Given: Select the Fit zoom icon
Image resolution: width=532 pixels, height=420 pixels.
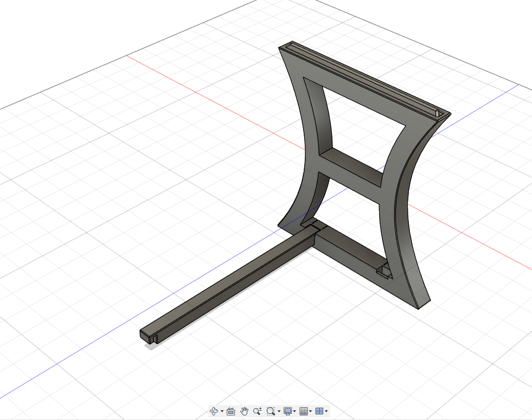Looking at the screenshot, I should [271, 411].
